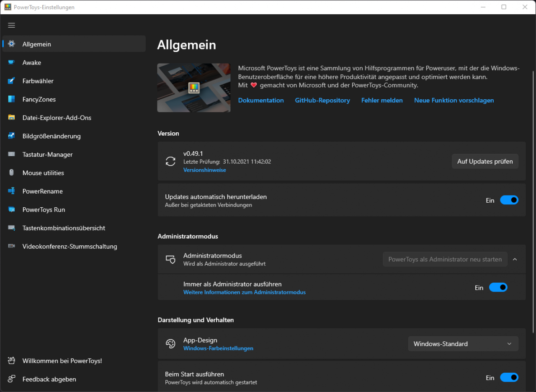
Task: Click the Willkommen bei PowerToys icon
Action: pyautogui.click(x=11, y=361)
